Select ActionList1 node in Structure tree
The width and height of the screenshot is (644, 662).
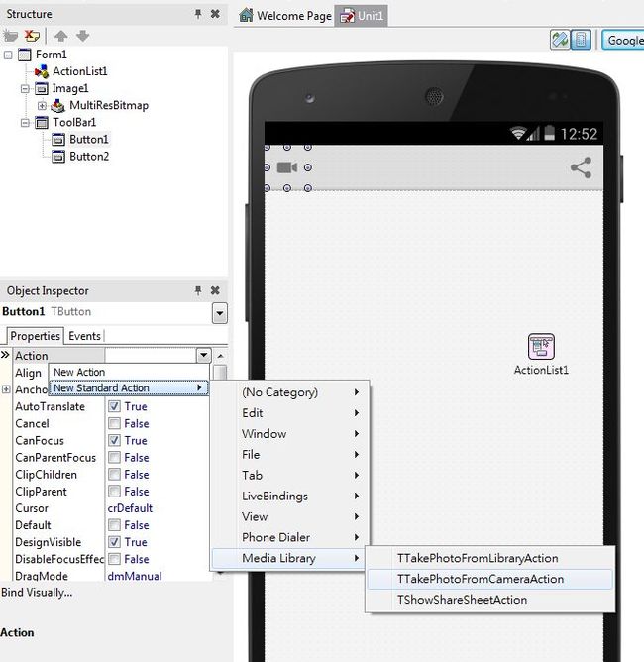(x=79, y=71)
